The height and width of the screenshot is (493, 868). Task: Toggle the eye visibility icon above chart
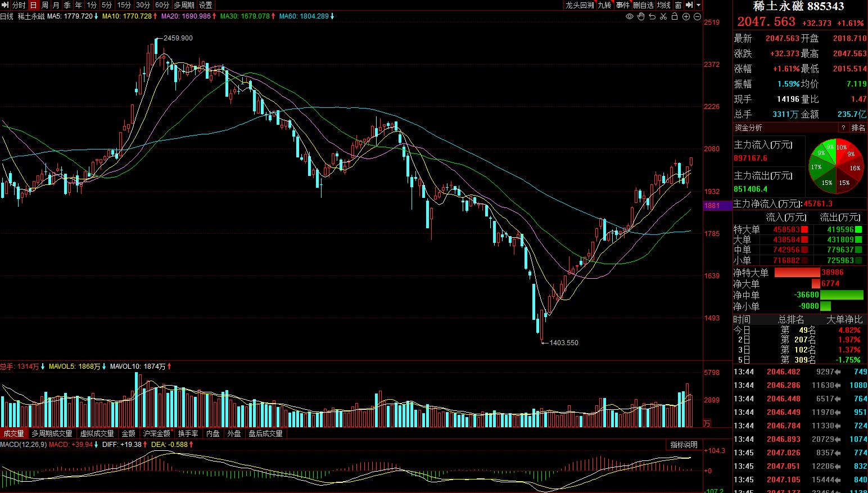630,16
